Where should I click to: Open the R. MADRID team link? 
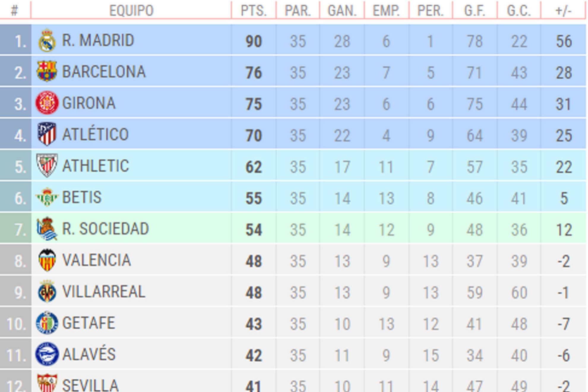pos(98,40)
